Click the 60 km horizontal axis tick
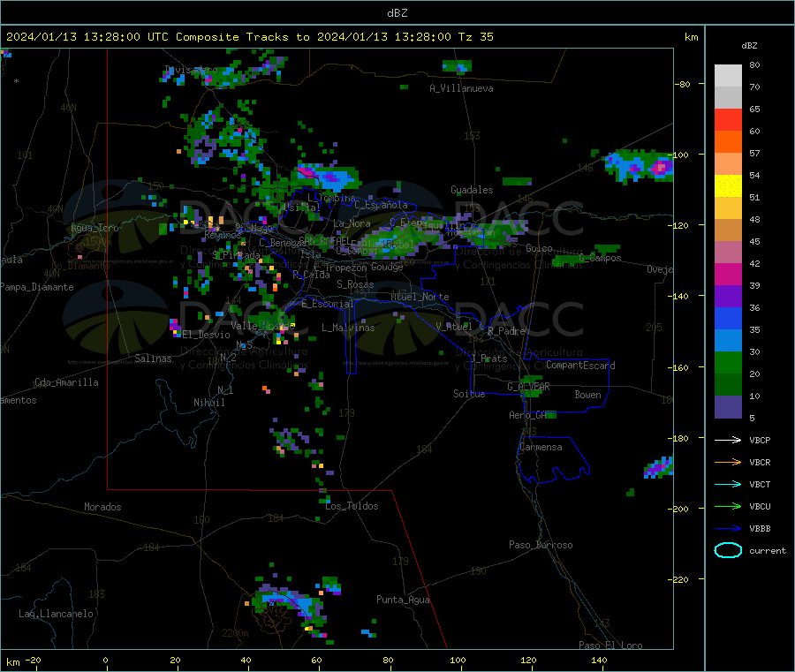This screenshot has width=795, height=672. (316, 660)
